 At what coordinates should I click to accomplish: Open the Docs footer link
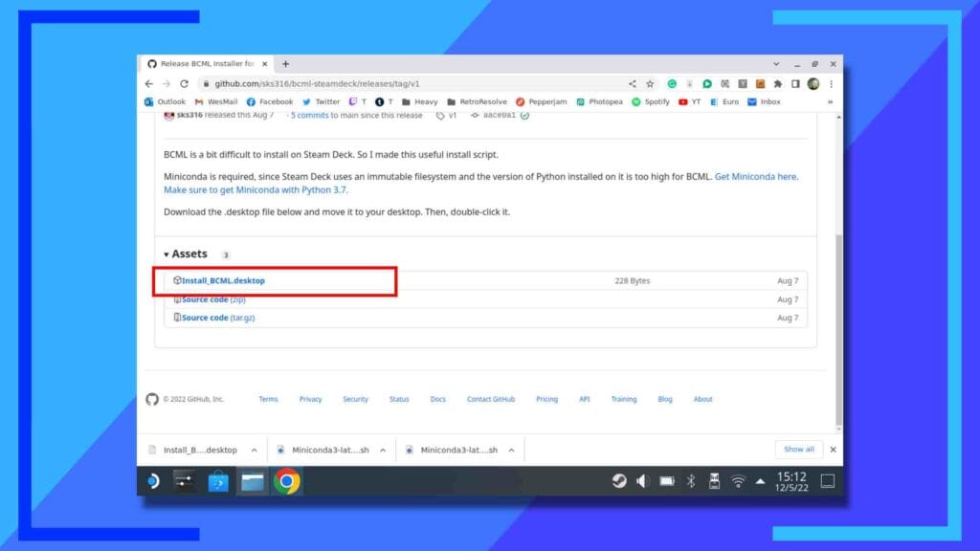coord(437,399)
